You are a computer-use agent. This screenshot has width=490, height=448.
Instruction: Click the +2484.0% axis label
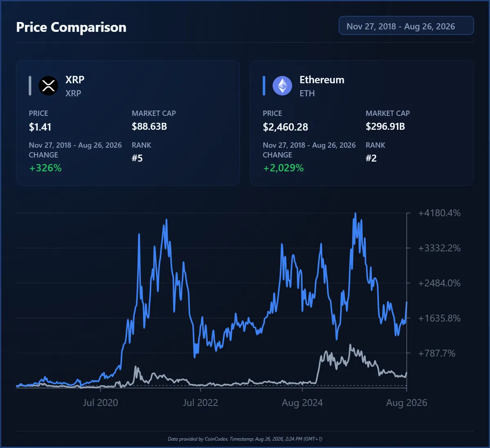click(x=439, y=283)
